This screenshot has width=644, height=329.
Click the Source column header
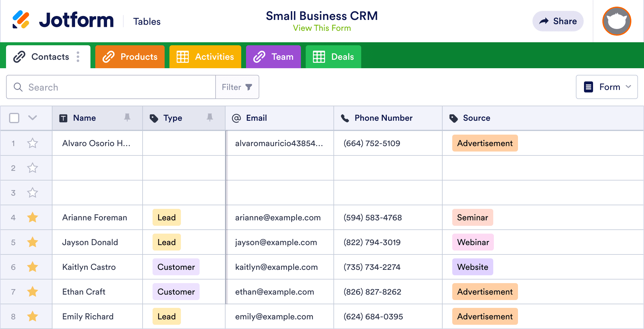543,118
